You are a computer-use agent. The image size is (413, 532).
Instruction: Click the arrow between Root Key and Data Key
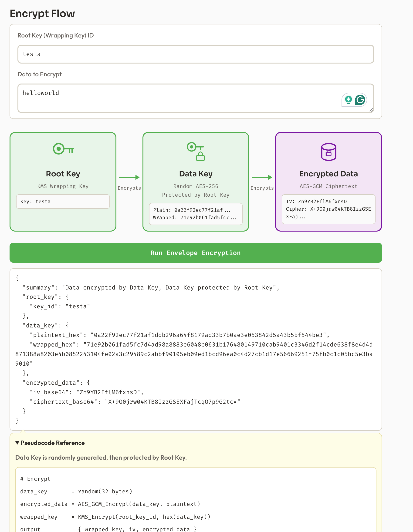point(129,177)
